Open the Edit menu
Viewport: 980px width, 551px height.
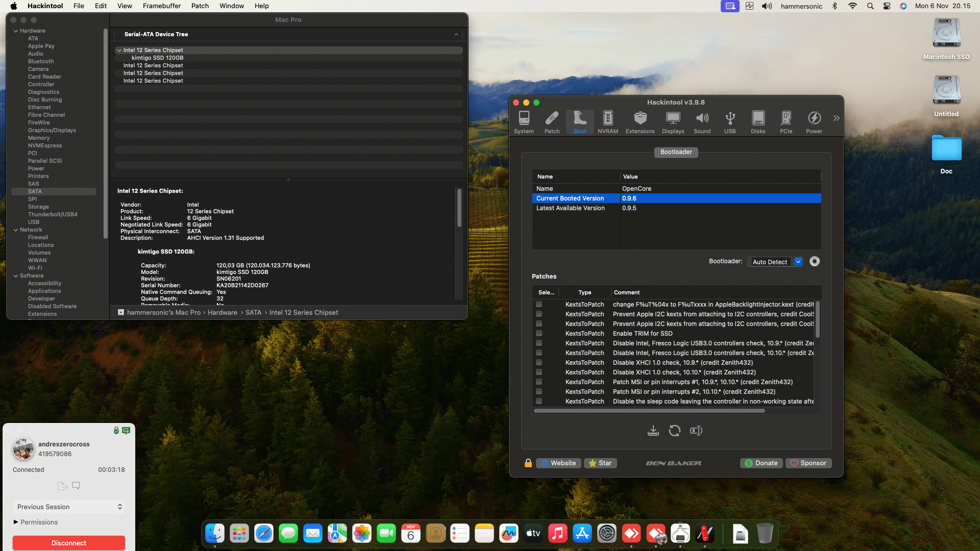pyautogui.click(x=101, y=6)
